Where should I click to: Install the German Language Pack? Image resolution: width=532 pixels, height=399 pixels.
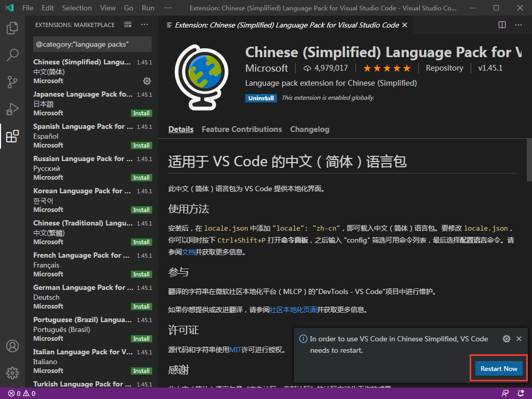click(x=141, y=307)
